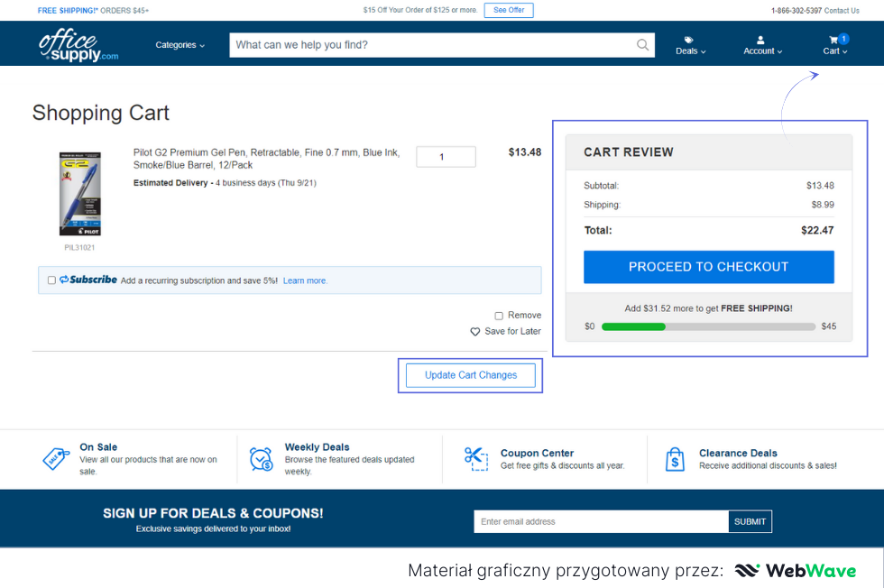
Task: Click the shopping cart icon in header
Action: click(x=833, y=40)
